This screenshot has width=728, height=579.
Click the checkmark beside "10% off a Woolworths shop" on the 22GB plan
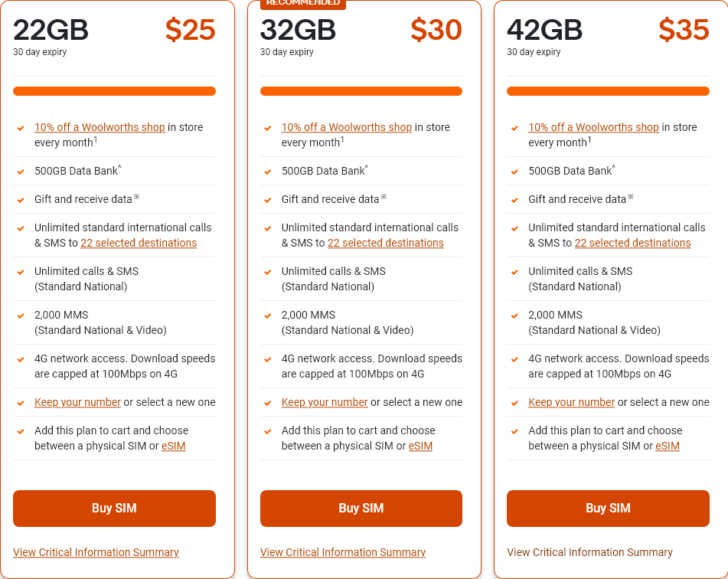20,127
